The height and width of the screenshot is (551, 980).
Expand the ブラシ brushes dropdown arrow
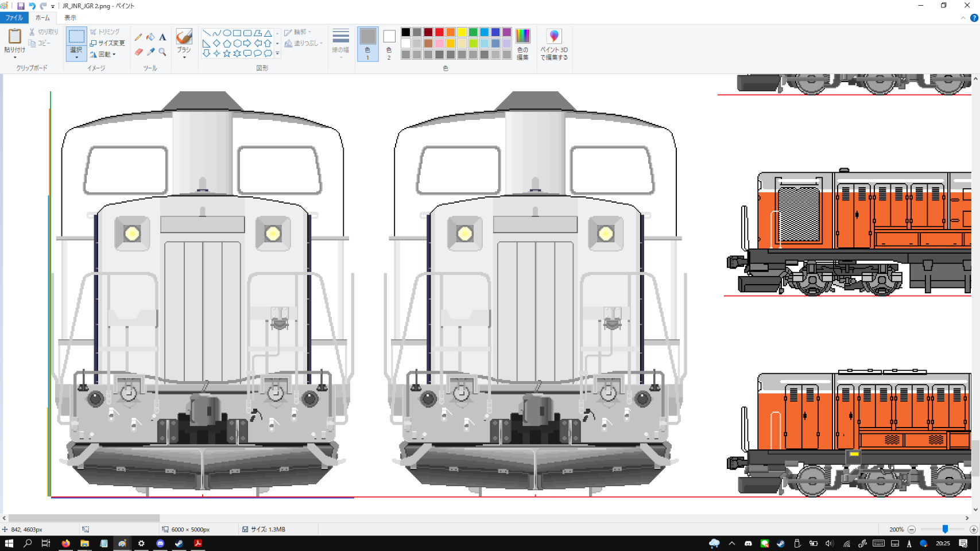pos(184,57)
